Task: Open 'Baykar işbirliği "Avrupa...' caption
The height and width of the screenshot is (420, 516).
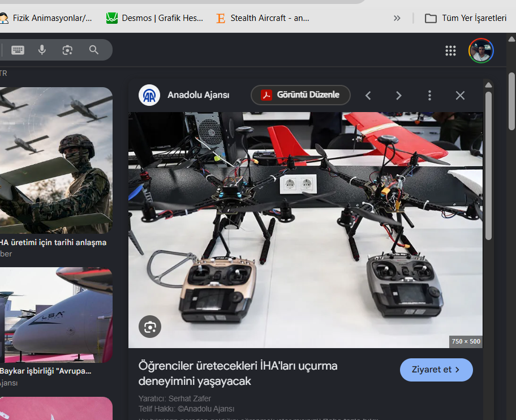Action: click(45, 371)
